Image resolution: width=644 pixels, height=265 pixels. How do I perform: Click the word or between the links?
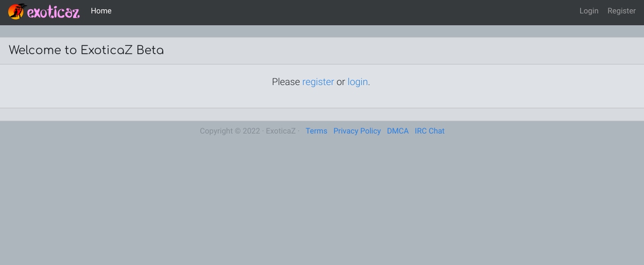[341, 82]
